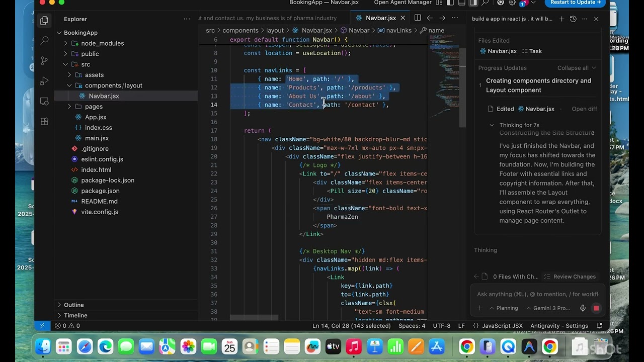This screenshot has height=362, width=644.
Task: Open agent conversation history
Action: (x=573, y=19)
